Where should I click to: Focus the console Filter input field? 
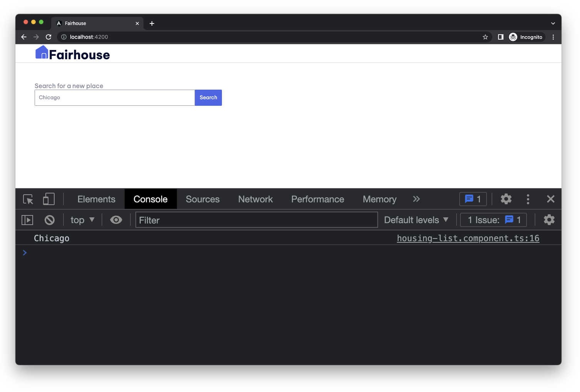tap(256, 220)
